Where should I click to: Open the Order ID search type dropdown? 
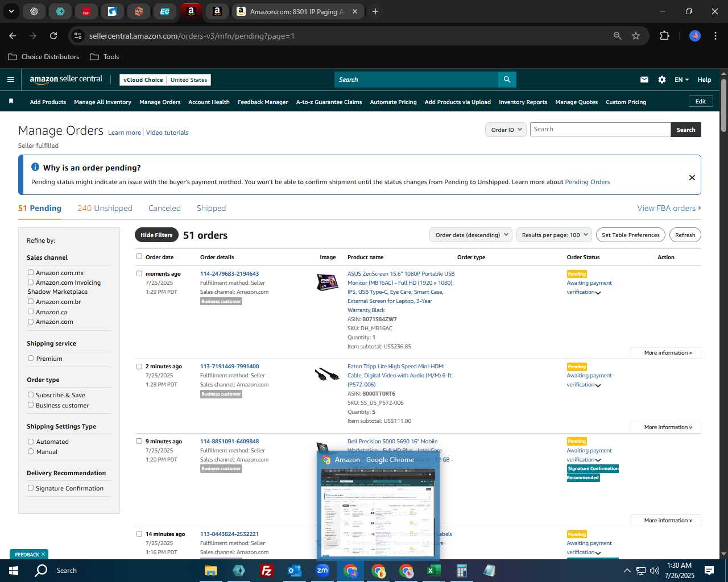(506, 130)
